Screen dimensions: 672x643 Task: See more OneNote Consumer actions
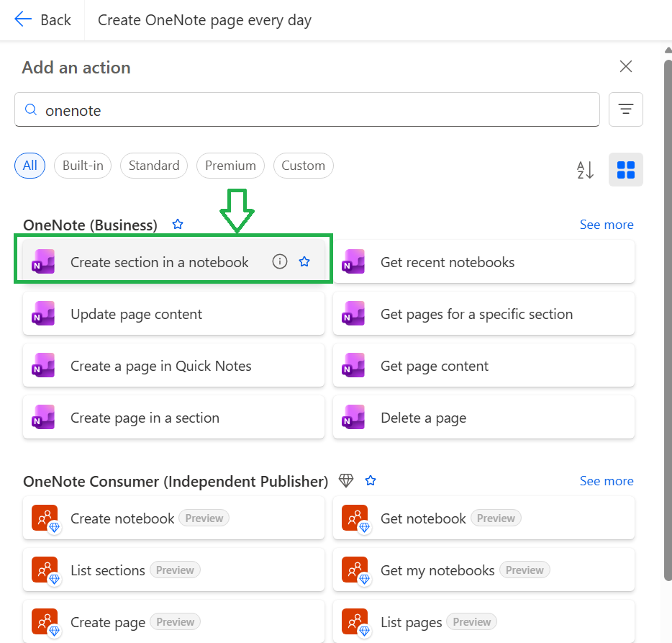tap(607, 481)
